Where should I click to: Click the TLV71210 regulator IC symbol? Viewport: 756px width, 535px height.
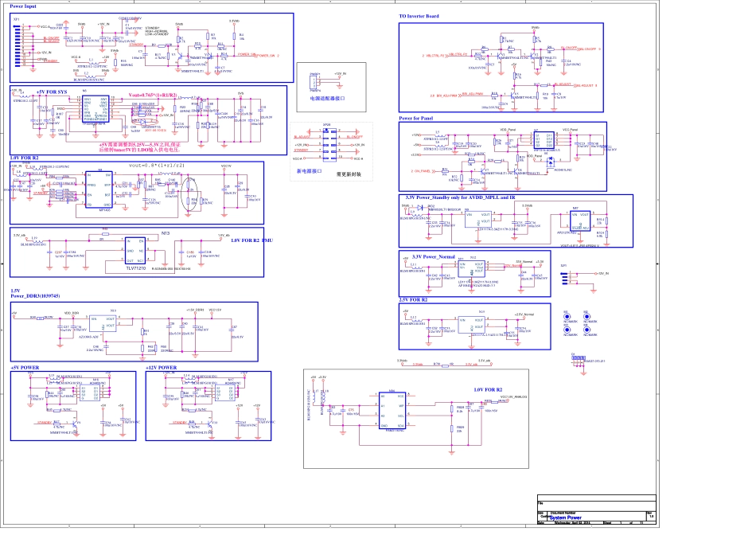click(x=134, y=251)
